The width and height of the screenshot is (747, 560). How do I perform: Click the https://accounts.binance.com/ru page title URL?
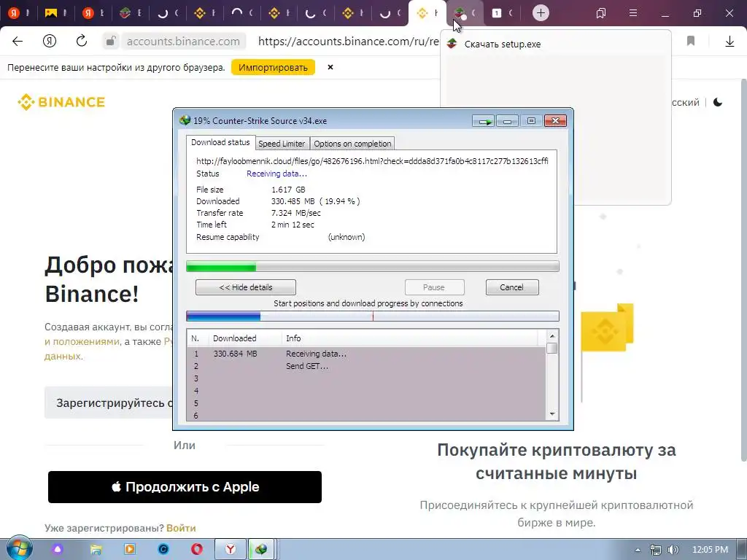coord(348,42)
